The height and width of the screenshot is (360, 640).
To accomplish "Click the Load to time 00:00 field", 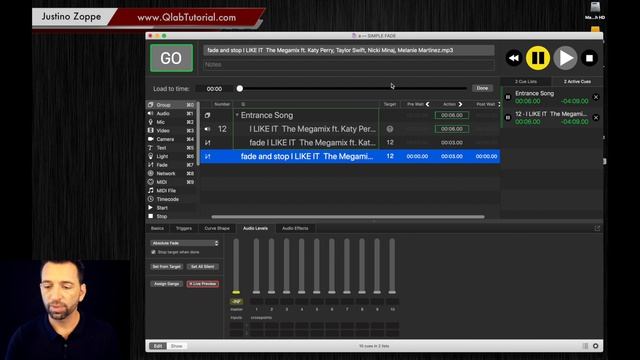I will click(214, 89).
